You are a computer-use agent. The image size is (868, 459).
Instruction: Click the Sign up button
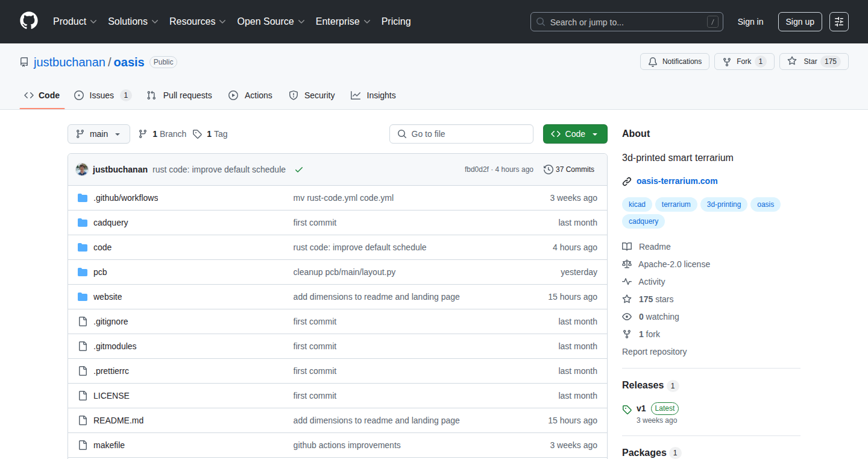tap(800, 22)
